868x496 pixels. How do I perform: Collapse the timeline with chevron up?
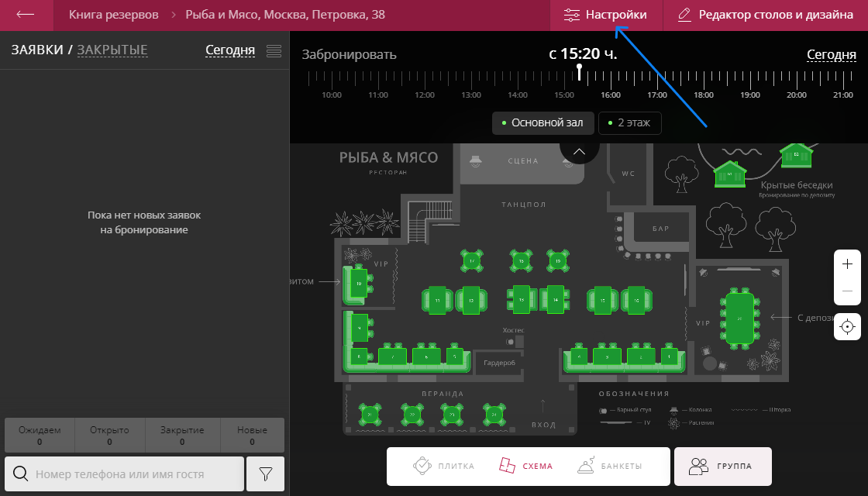(580, 149)
